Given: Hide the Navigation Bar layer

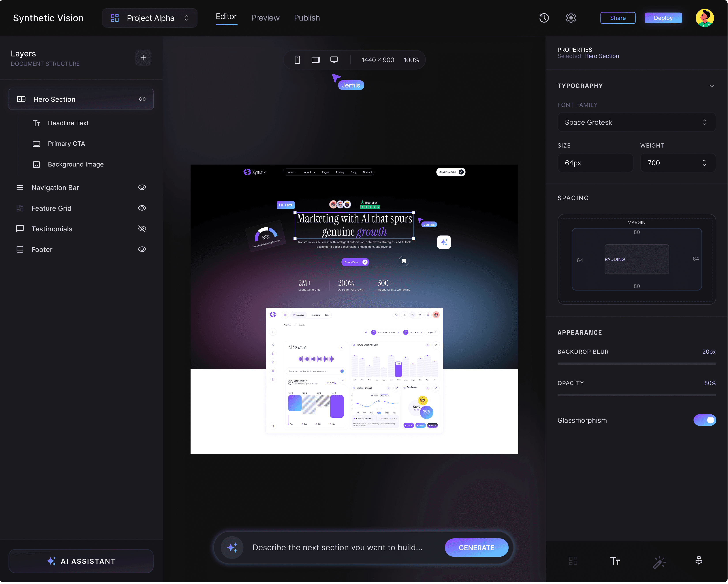Looking at the screenshot, I should (142, 187).
